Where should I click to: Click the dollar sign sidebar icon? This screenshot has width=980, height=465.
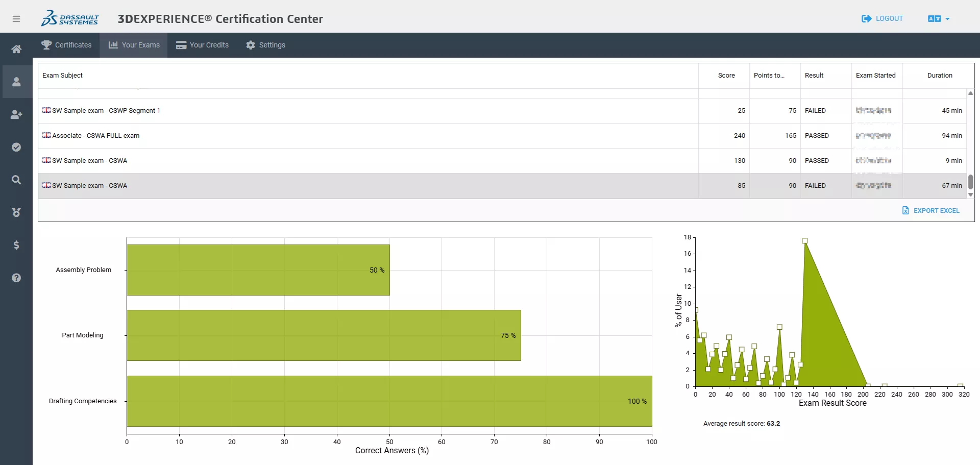pyautogui.click(x=16, y=245)
